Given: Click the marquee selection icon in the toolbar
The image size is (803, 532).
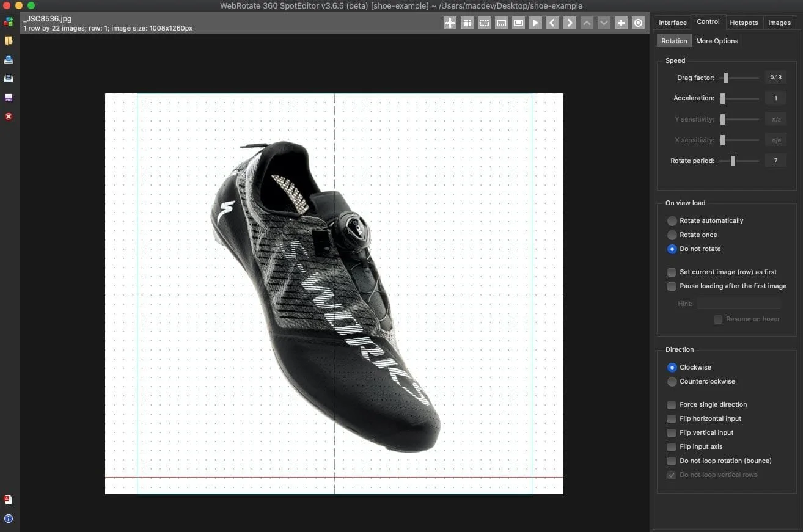Looking at the screenshot, I should pos(484,23).
